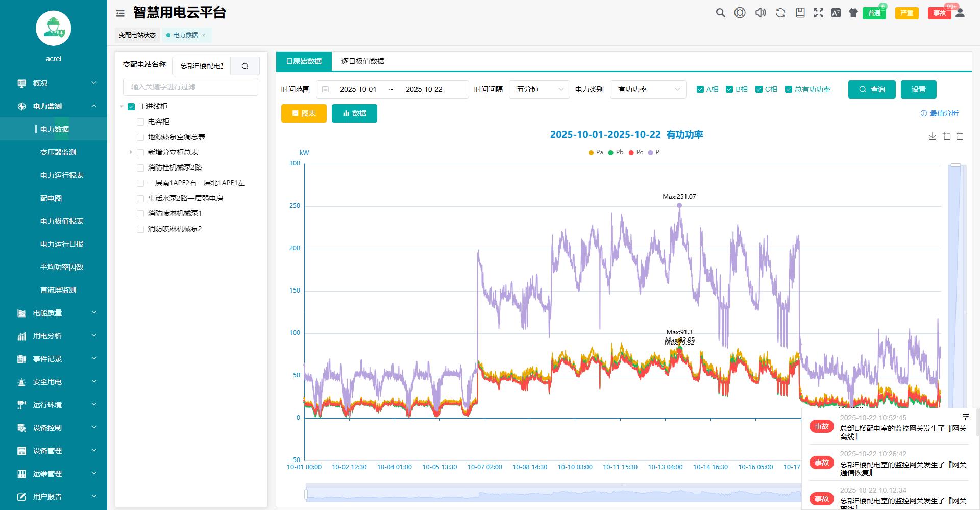This screenshot has width=980, height=510.
Task: Click the 查询 query button
Action: click(871, 89)
